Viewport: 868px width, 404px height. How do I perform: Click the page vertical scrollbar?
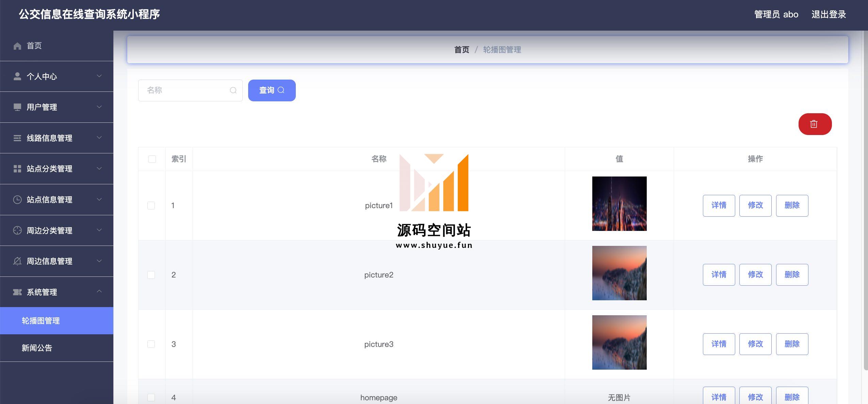pyautogui.click(x=866, y=200)
